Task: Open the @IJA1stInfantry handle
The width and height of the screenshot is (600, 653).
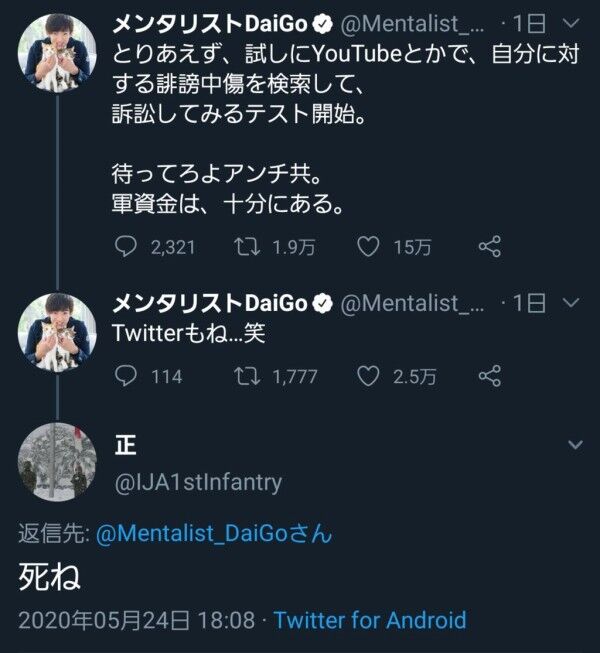Action: [x=198, y=482]
